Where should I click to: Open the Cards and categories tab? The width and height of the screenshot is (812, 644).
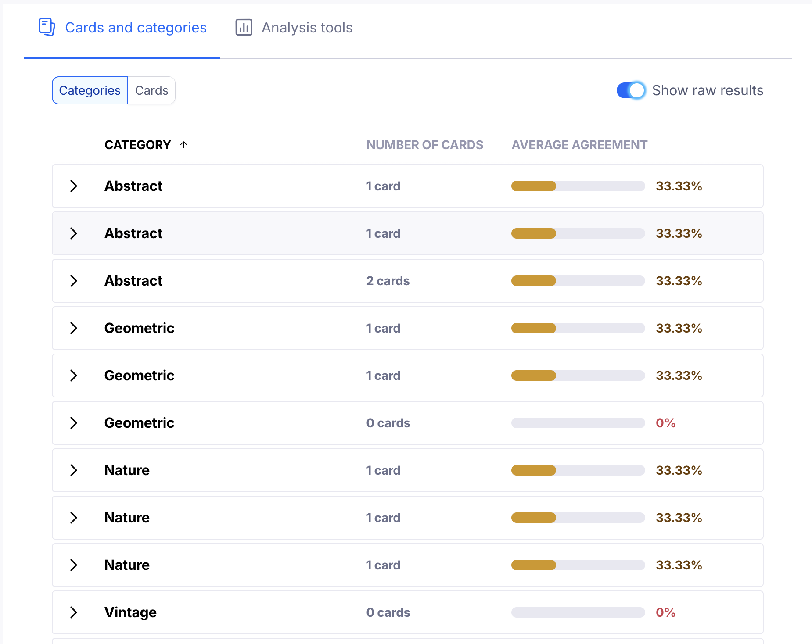pos(136,28)
